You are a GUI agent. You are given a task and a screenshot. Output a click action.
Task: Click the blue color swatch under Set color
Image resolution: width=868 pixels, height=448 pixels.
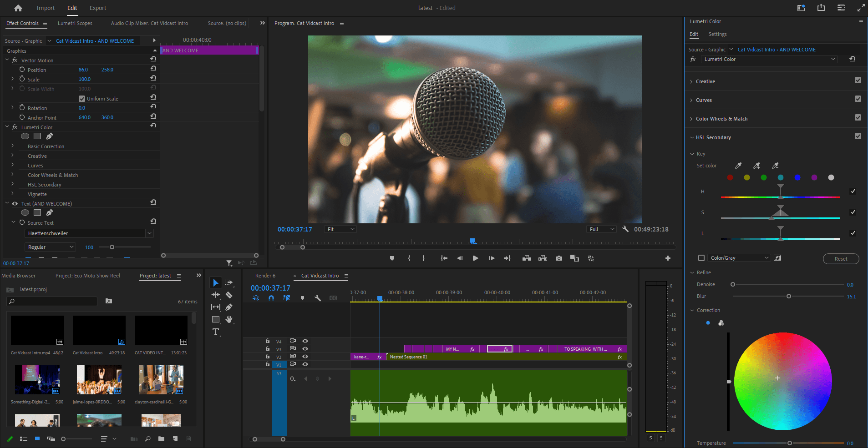(x=797, y=177)
